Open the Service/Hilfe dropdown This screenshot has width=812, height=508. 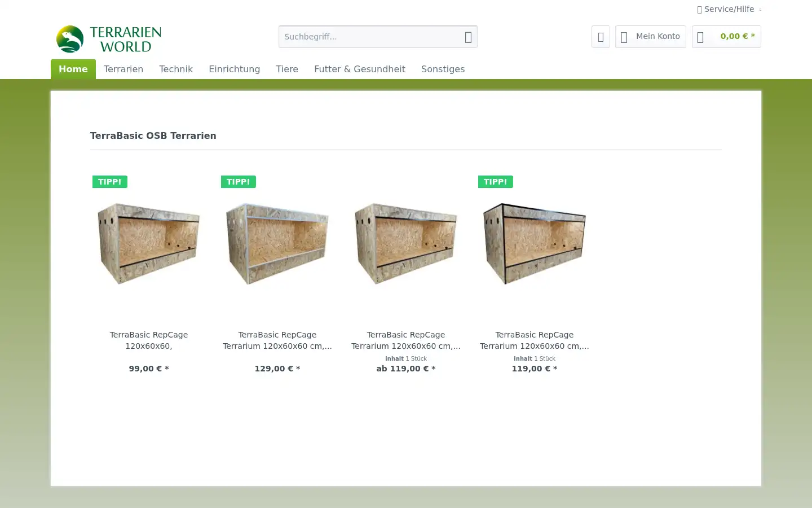[x=729, y=9]
